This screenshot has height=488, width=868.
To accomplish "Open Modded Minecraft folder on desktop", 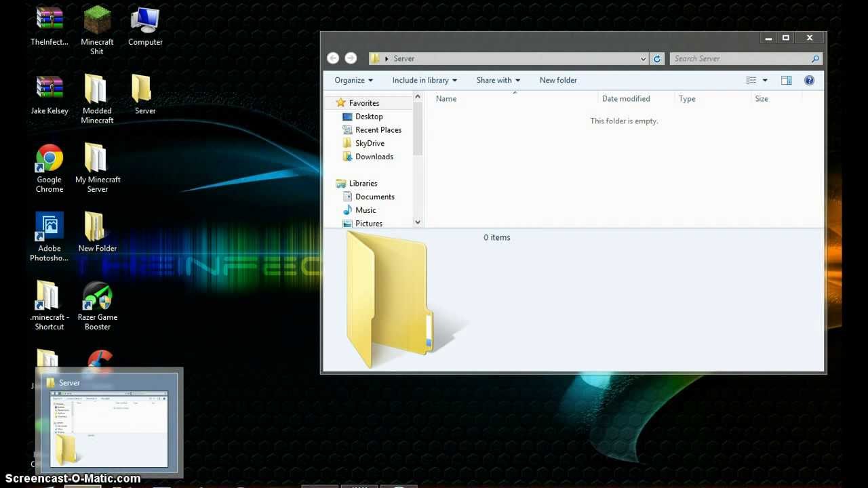I will click(97, 100).
